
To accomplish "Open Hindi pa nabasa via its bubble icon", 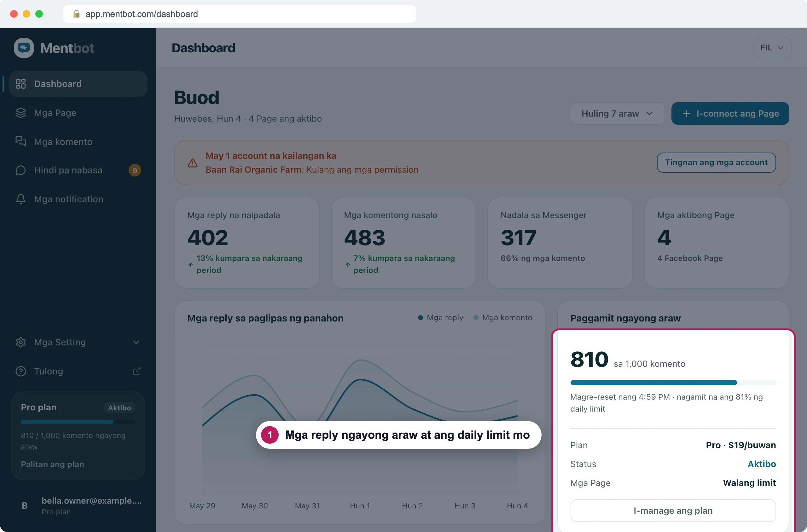I will click(x=21, y=170).
